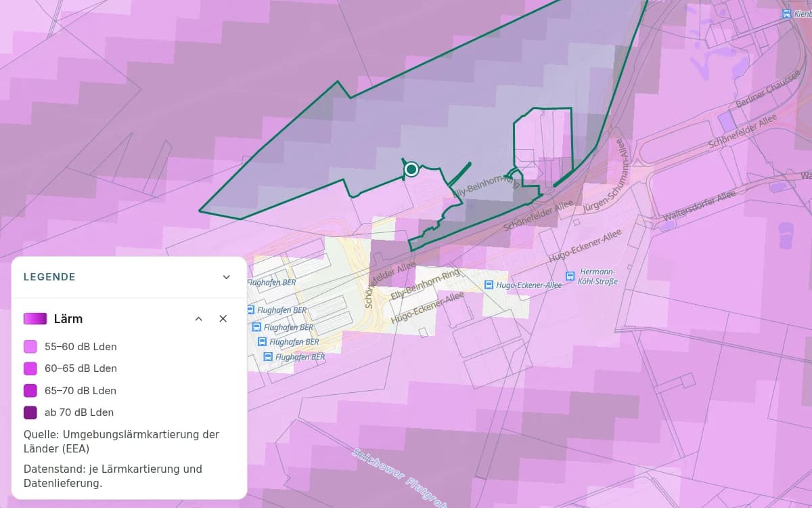This screenshot has width=812, height=508.
Task: Select the 55–60 dB Lden color swatch
Action: 30,347
